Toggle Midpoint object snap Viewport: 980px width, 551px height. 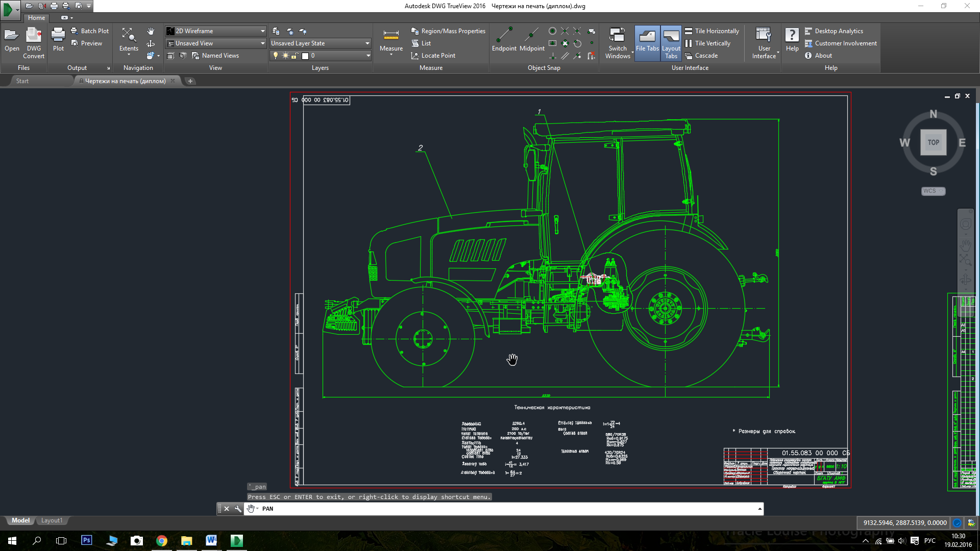coord(532,39)
